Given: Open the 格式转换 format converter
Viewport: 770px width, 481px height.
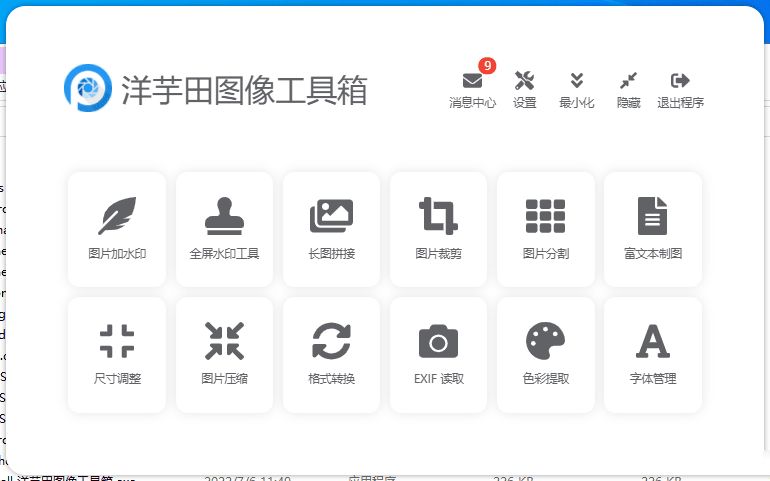Looking at the screenshot, I should pos(331,354).
